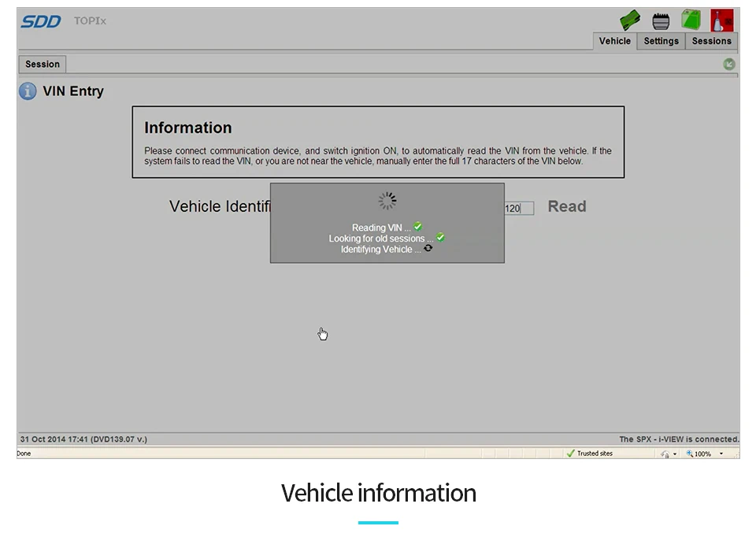The height and width of the screenshot is (537, 756).
Task: Click the zoom magnifier icon in status bar
Action: coord(690,453)
